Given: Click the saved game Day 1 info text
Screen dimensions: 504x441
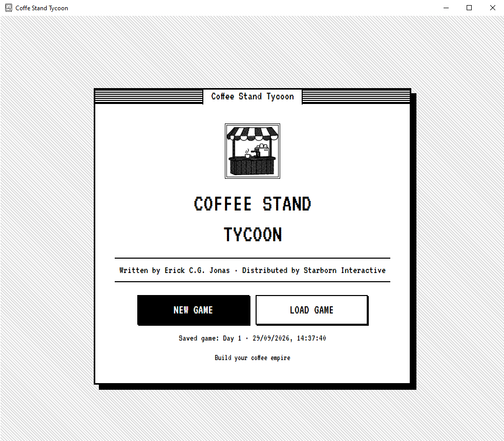Looking at the screenshot, I should 253,338.
